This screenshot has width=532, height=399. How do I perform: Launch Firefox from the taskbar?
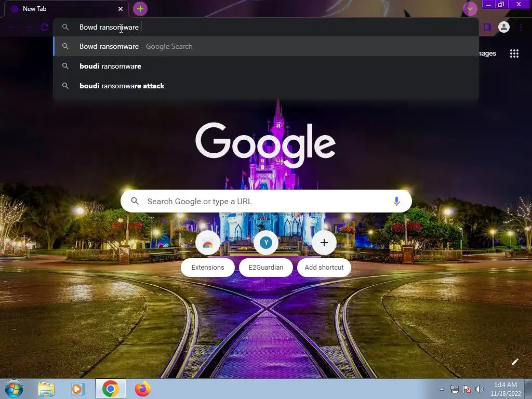click(142, 389)
